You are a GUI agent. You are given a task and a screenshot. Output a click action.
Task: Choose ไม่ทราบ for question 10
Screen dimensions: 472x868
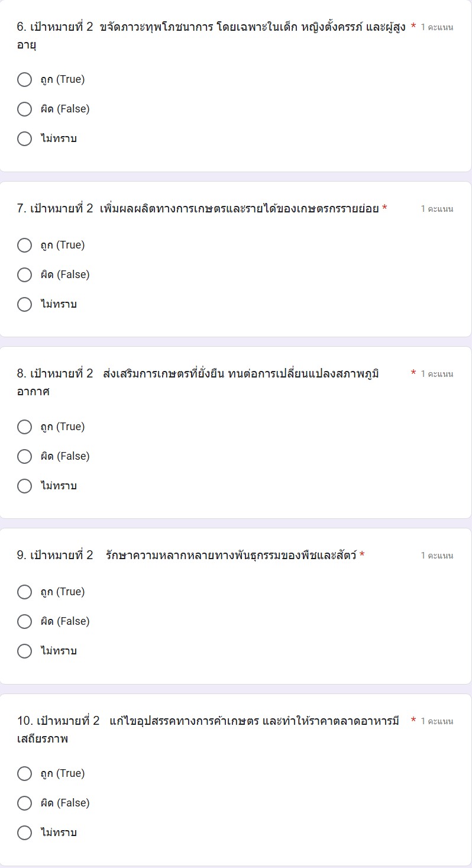pos(25,832)
